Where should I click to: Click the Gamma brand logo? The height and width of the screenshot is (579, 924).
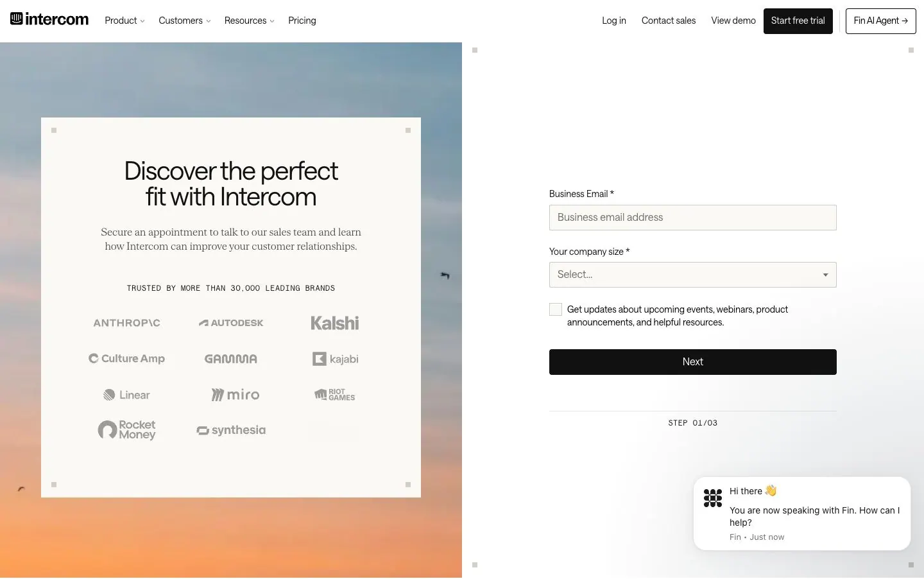pyautogui.click(x=231, y=359)
